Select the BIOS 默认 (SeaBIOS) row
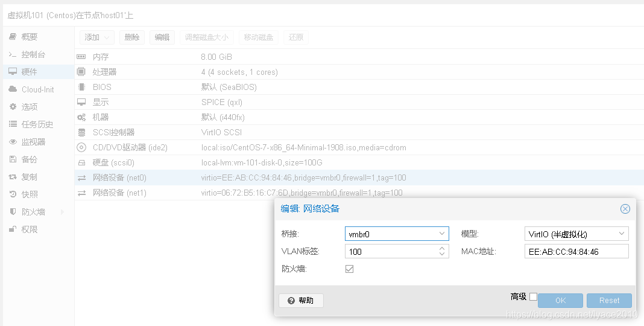 tap(359, 87)
